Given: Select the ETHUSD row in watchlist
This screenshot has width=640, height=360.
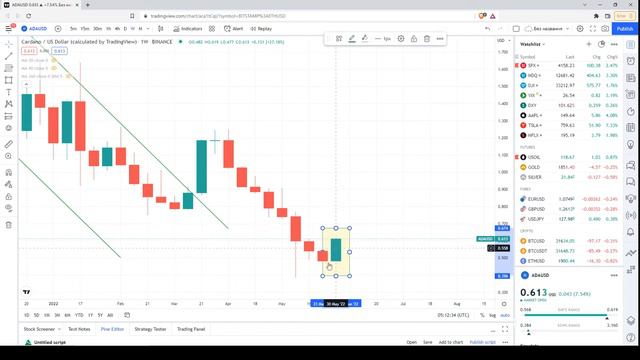Looking at the screenshot, I should click(x=569, y=261).
